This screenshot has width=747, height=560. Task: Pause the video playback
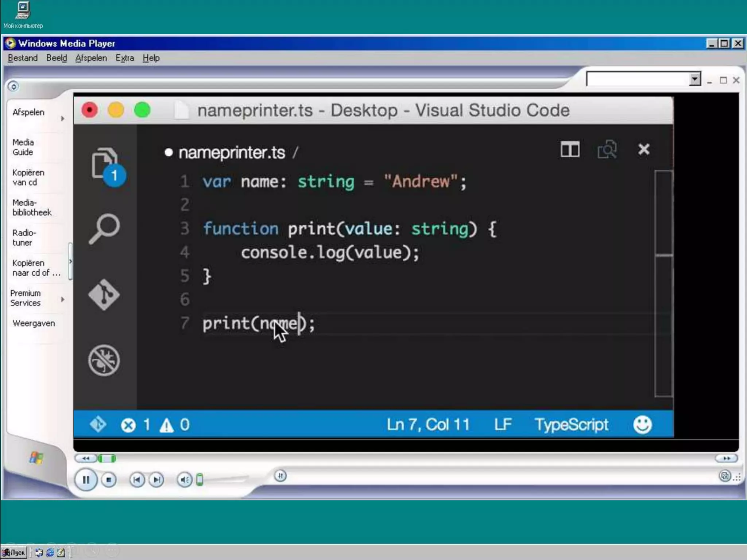point(86,479)
